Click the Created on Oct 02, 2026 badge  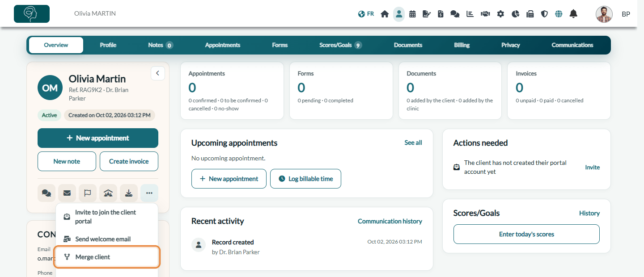(110, 115)
